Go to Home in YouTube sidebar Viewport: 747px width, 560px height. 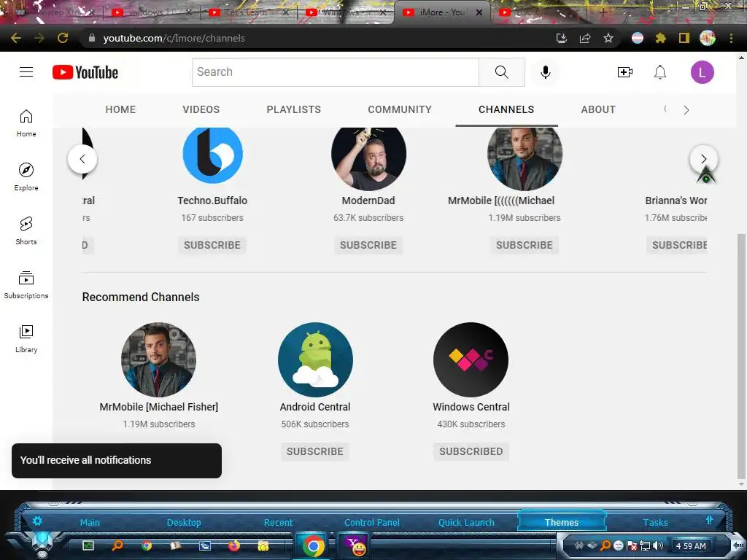pyautogui.click(x=26, y=123)
